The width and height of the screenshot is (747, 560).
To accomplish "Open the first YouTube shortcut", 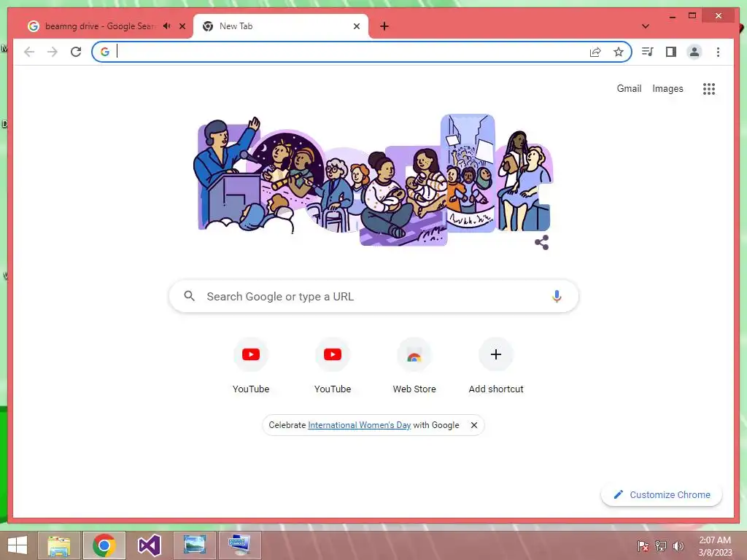I will 251,366.
